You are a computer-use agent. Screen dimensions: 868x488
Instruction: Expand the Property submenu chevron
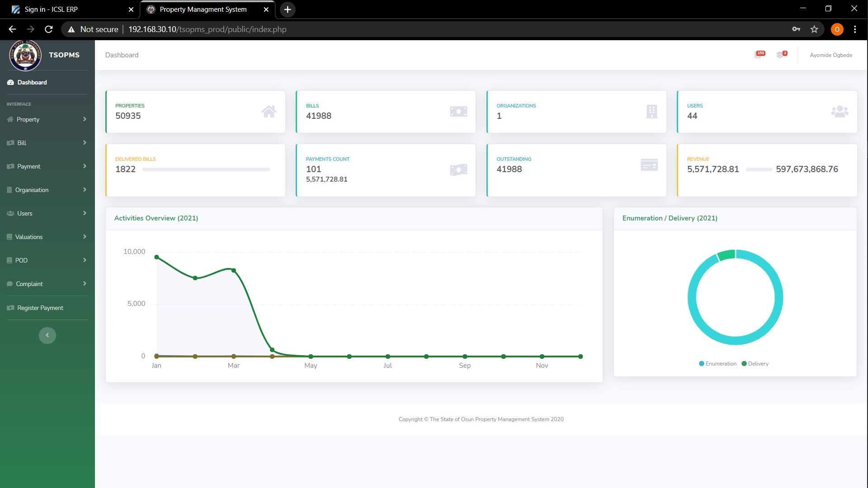click(85, 119)
